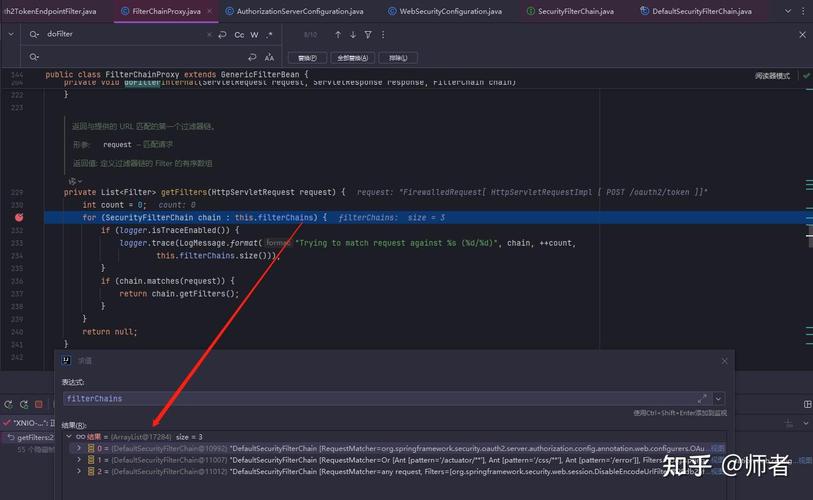Viewport: 813px width, 500px height.
Task: Toggle Regex search option
Action: pos(269,35)
